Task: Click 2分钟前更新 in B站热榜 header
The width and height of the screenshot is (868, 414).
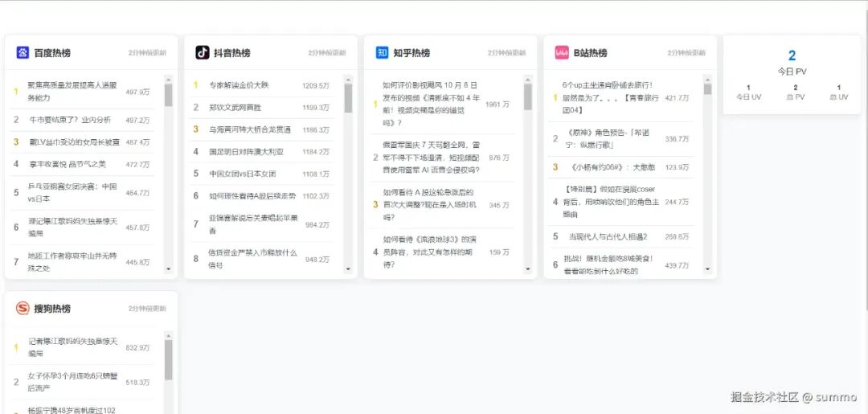Action: pyautogui.click(x=686, y=53)
